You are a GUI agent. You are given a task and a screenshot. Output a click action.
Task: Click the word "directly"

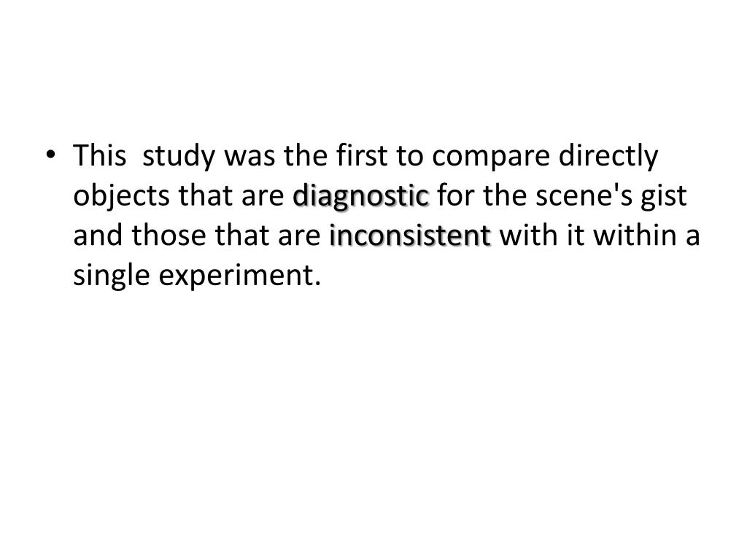[x=608, y=156]
